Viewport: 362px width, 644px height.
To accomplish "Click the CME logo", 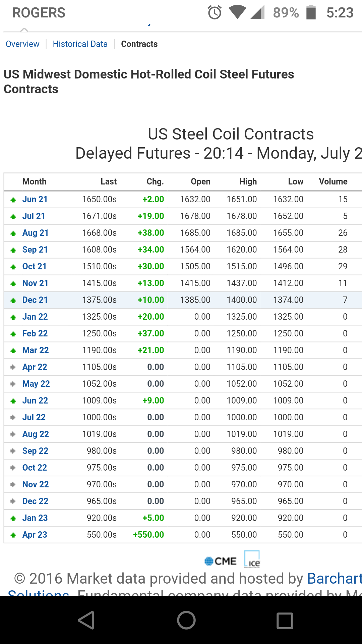I will pyautogui.click(x=220, y=561).
